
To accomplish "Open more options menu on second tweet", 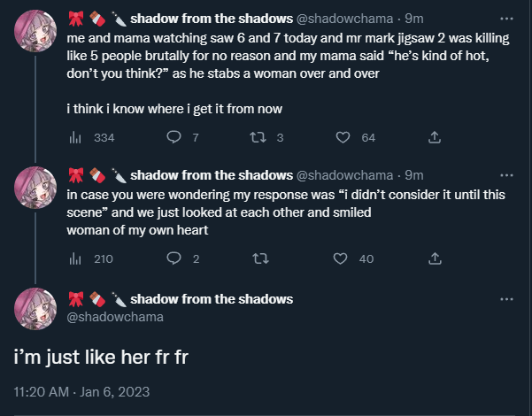I will tap(505, 174).
